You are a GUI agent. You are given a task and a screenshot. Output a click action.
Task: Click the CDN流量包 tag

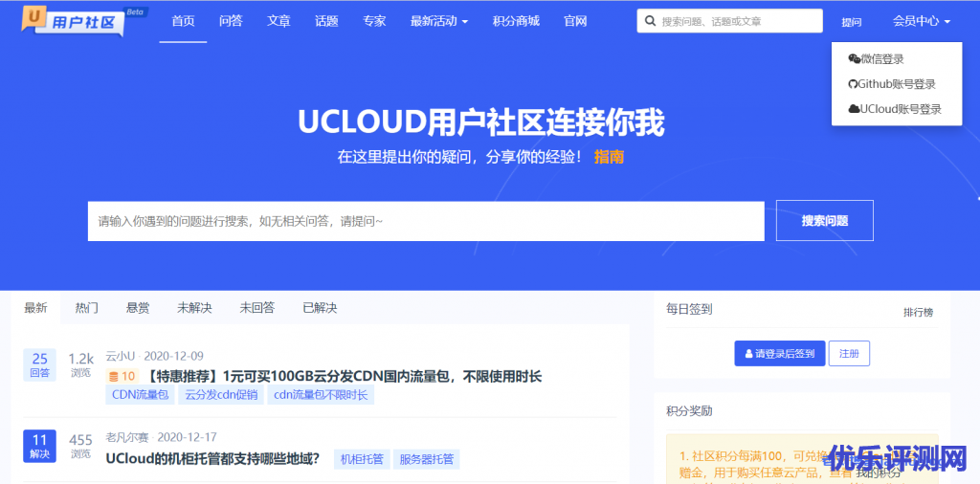coord(140,395)
